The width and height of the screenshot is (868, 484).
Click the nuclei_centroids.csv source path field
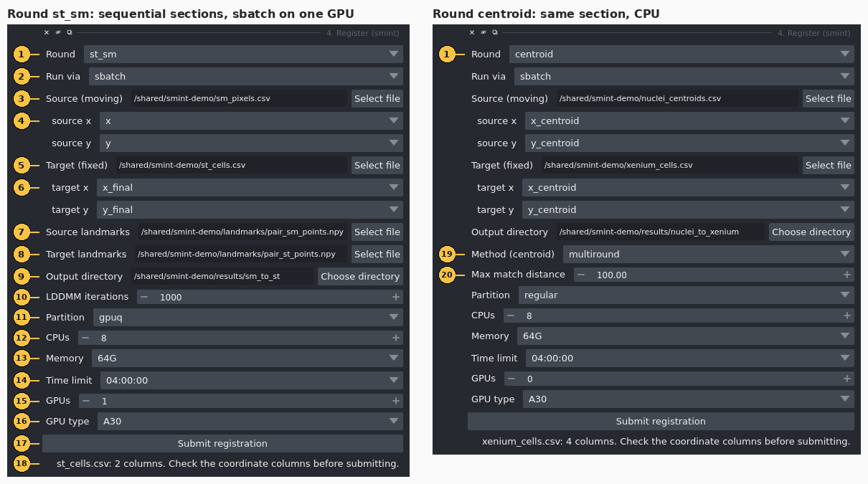677,98
